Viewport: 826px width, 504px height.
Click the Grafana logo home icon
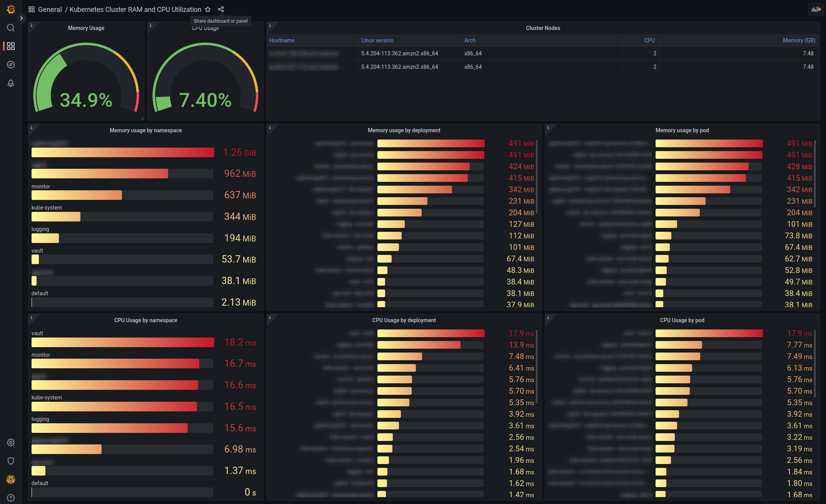pyautogui.click(x=11, y=9)
